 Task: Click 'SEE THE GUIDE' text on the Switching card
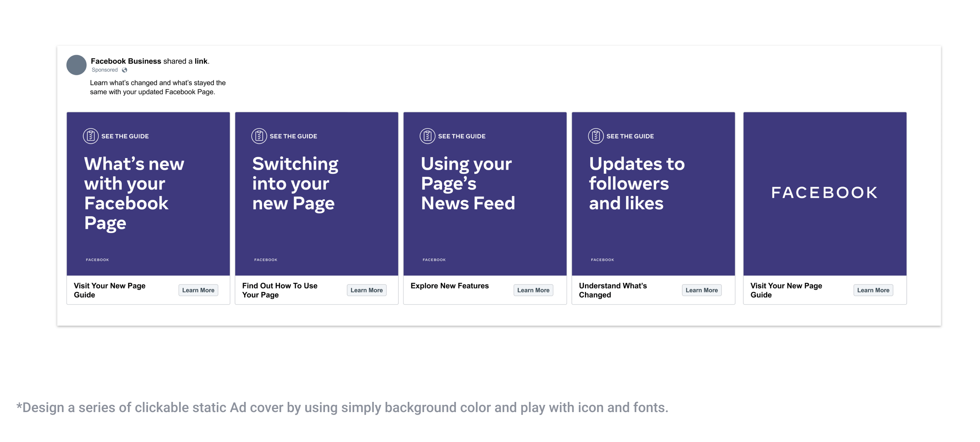click(x=293, y=136)
